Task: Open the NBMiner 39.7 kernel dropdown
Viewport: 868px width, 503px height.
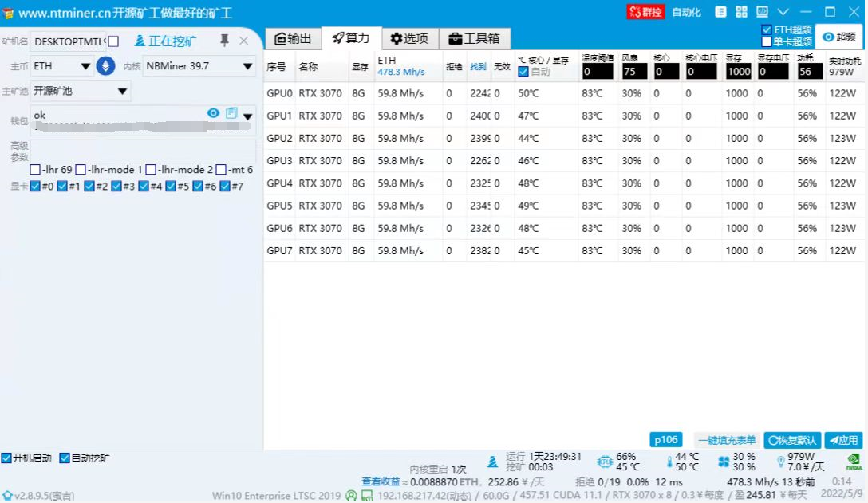Action: (247, 66)
